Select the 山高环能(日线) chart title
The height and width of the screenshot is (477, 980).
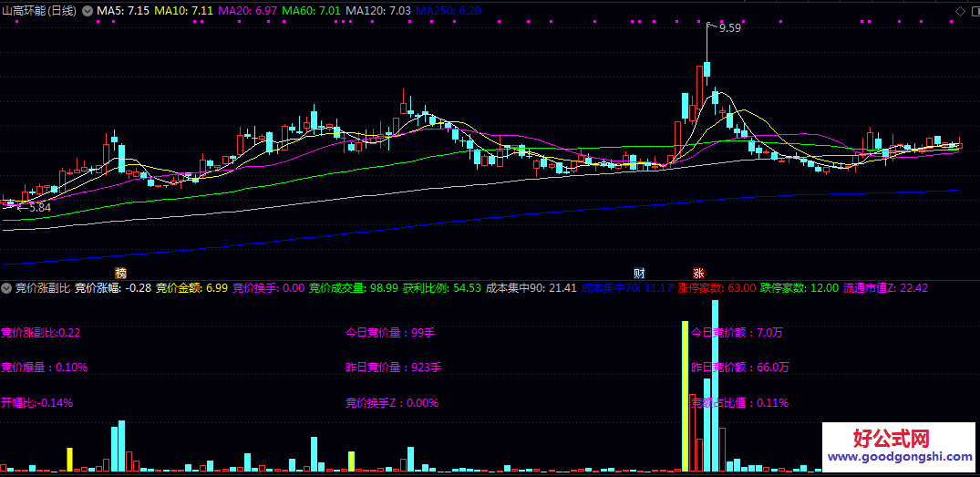pyautogui.click(x=40, y=11)
